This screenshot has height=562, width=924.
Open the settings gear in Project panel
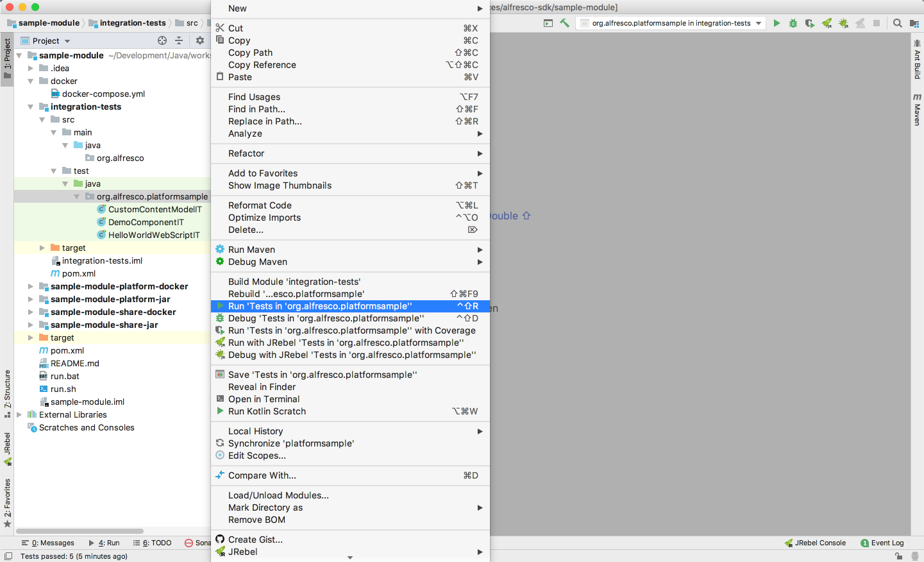(x=199, y=40)
